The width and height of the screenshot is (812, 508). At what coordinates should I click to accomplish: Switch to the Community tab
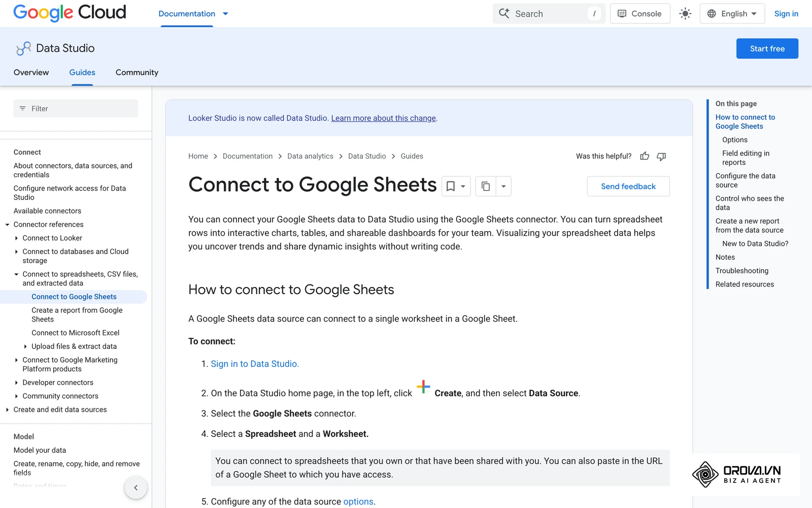tap(137, 73)
